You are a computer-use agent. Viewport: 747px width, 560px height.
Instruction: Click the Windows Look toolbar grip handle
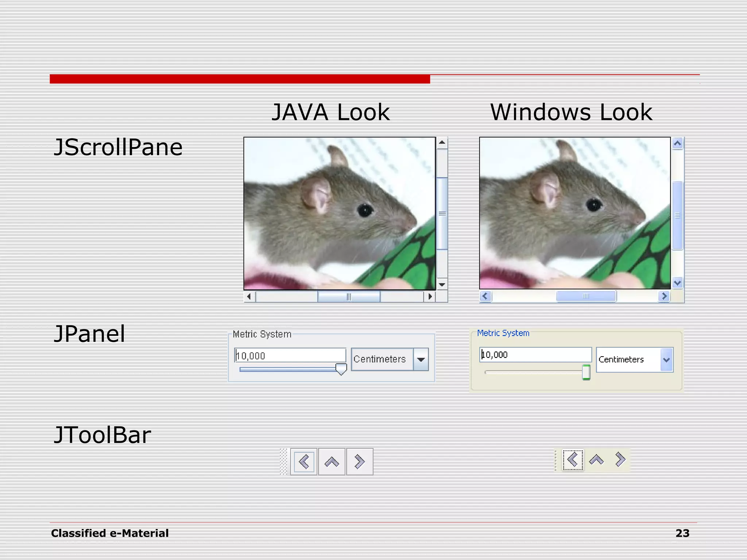point(556,460)
